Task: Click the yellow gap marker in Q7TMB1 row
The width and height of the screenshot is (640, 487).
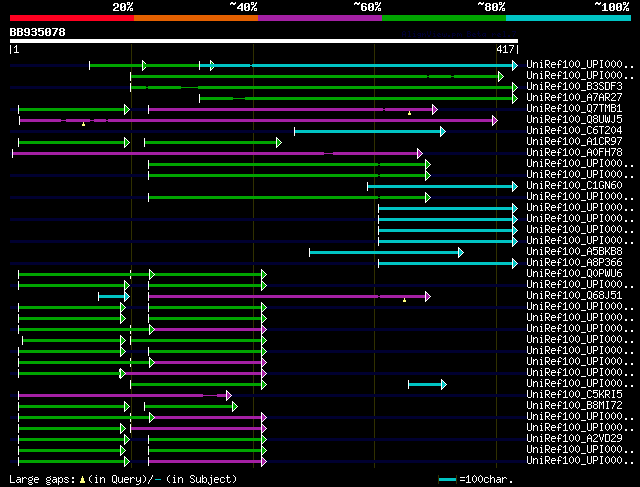Action: tap(409, 113)
